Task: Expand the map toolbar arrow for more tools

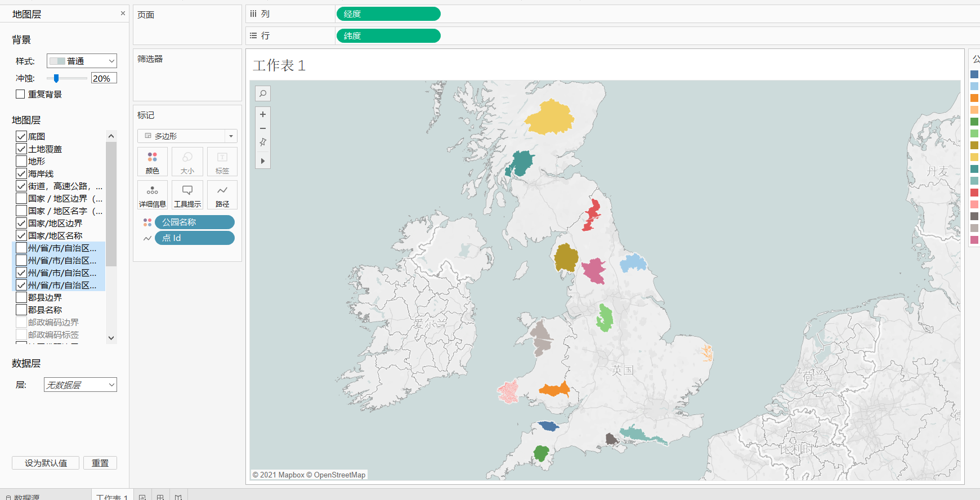Action: [x=263, y=161]
